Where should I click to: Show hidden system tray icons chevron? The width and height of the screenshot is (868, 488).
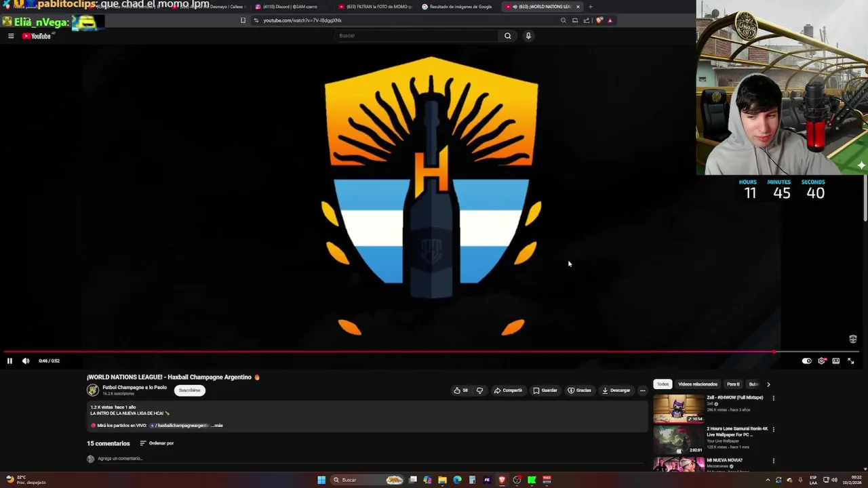[768, 480]
